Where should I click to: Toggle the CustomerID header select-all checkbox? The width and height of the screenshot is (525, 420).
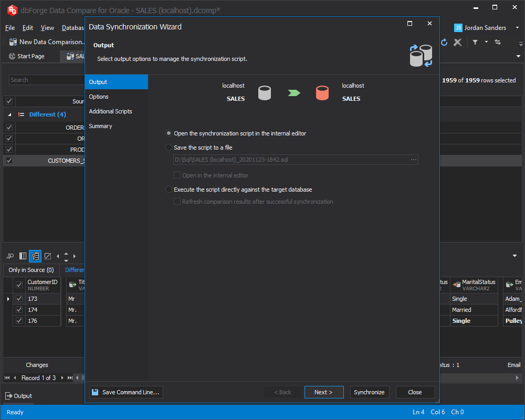pos(19,285)
